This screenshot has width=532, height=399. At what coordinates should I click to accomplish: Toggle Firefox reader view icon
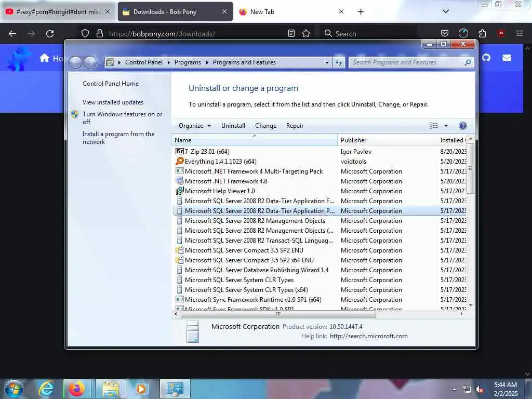[x=291, y=33]
